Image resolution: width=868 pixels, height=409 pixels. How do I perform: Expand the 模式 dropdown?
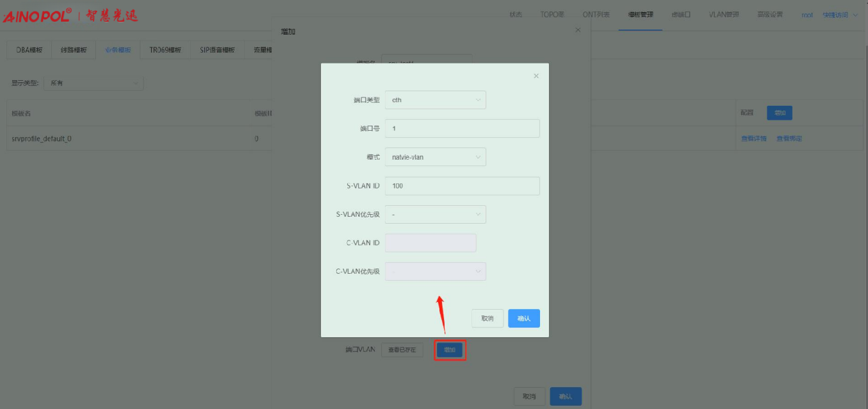click(x=435, y=157)
